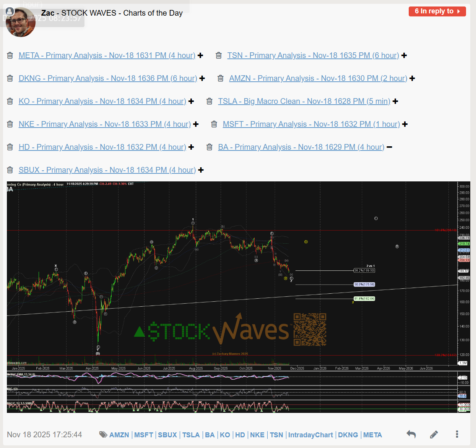Expand the NKE chart using plus
Screen dimensions: 476x448
click(x=196, y=124)
